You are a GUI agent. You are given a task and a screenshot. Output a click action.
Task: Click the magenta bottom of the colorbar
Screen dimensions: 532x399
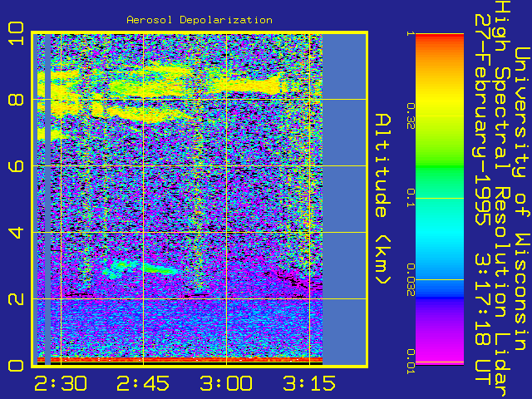click(x=440, y=357)
